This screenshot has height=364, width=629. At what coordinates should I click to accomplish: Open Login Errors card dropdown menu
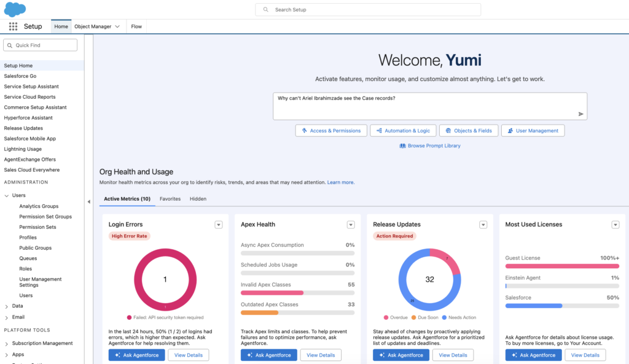(219, 225)
